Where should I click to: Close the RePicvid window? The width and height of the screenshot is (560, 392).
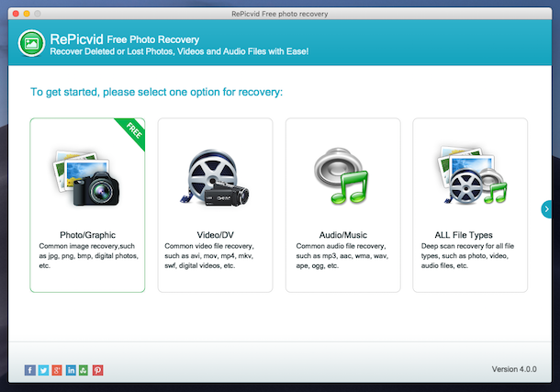pos(16,14)
